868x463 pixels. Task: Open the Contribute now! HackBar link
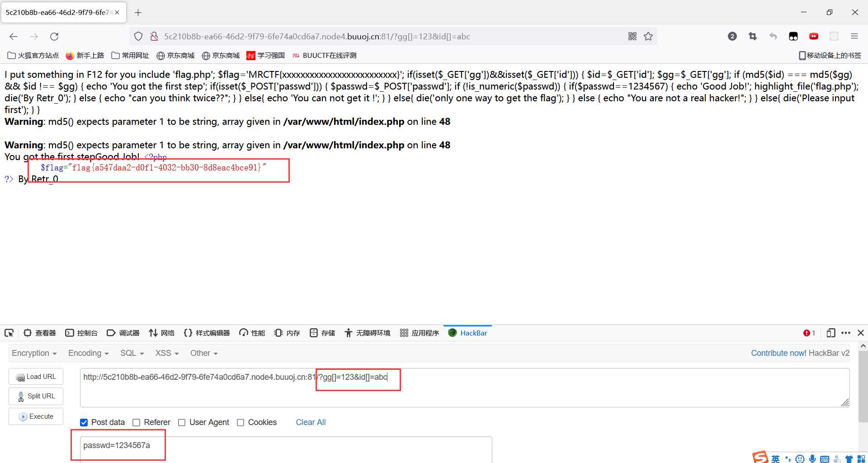[778, 353]
